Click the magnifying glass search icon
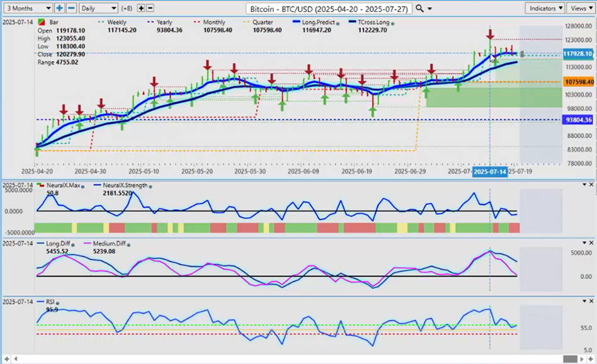This screenshot has width=597, height=364. pos(419,8)
